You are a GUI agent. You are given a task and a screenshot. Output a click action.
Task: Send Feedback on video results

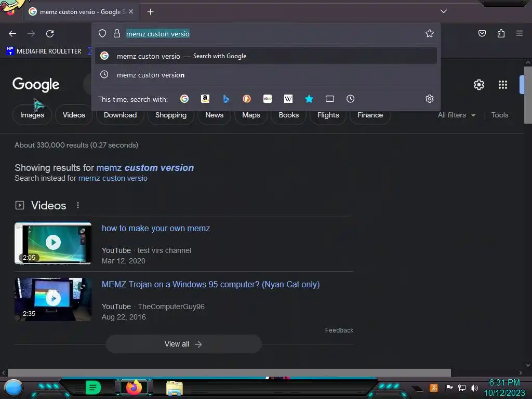pos(339,330)
